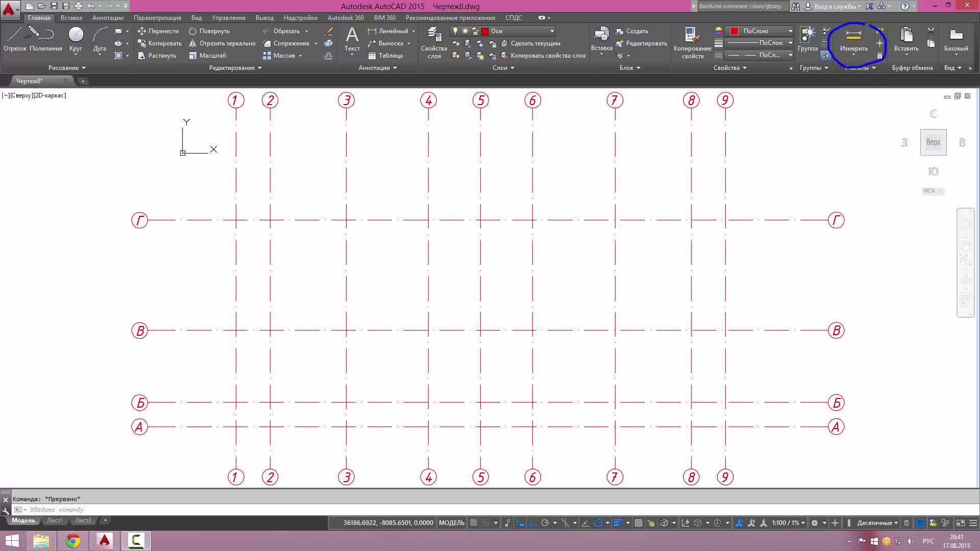Toggle dynamic input in status bar

[520, 522]
